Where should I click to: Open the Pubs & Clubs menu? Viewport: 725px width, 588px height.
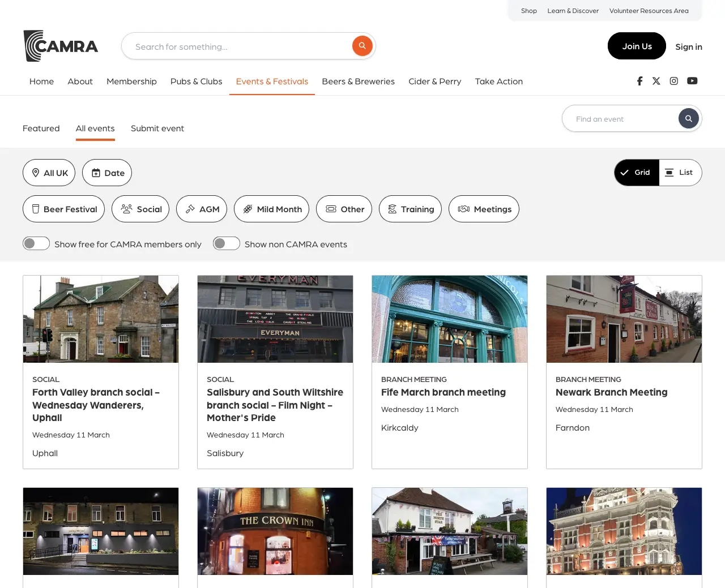tap(196, 81)
